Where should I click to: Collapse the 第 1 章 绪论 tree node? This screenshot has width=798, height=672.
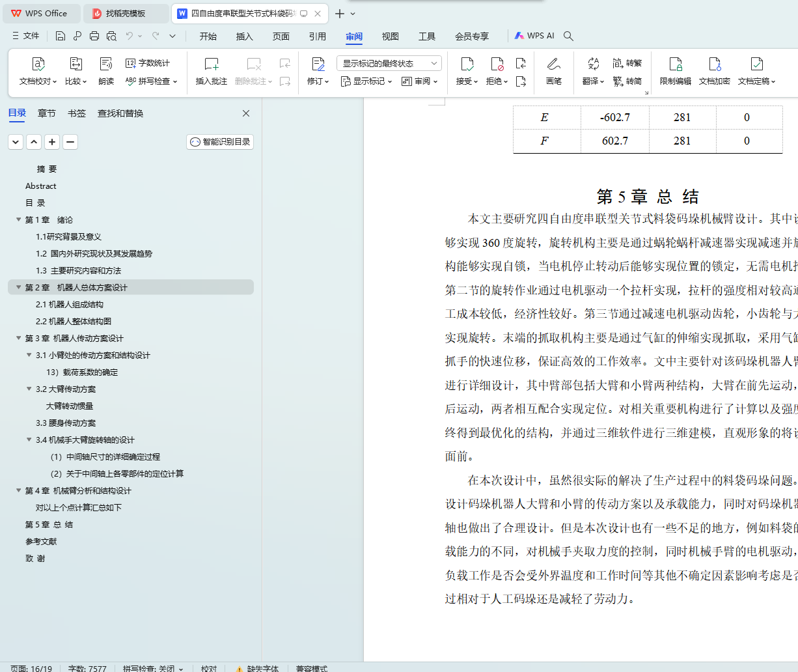pos(19,219)
